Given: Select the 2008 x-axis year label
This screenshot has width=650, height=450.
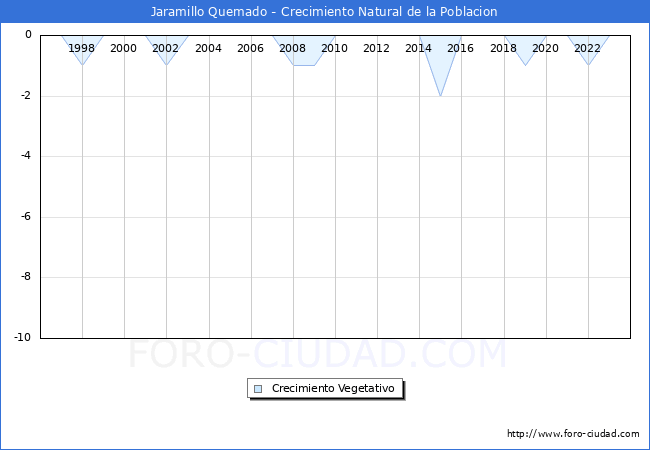Looking at the screenshot, I should coord(292,48).
